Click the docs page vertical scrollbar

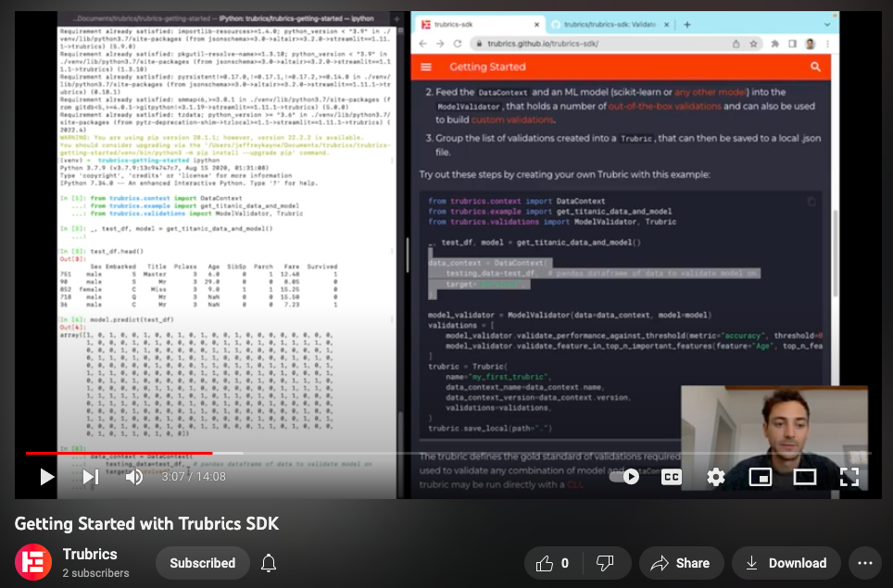tap(836, 254)
